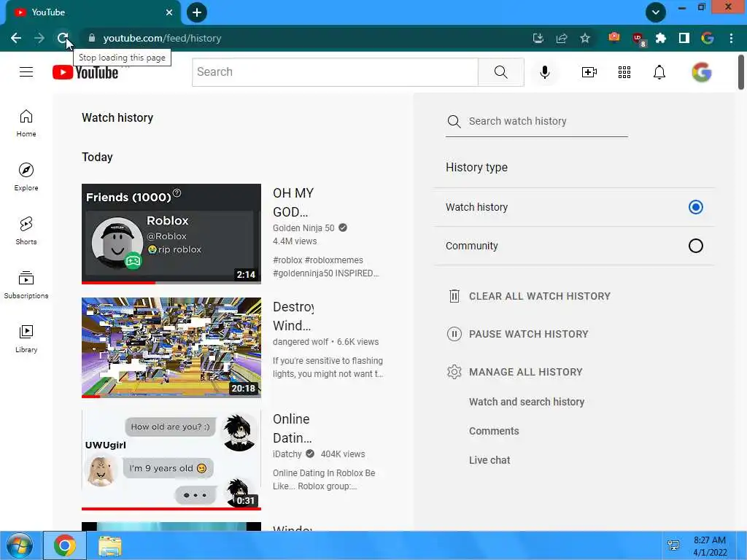This screenshot has width=747, height=560.
Task: Click Clear All Watch History
Action: pos(530,296)
